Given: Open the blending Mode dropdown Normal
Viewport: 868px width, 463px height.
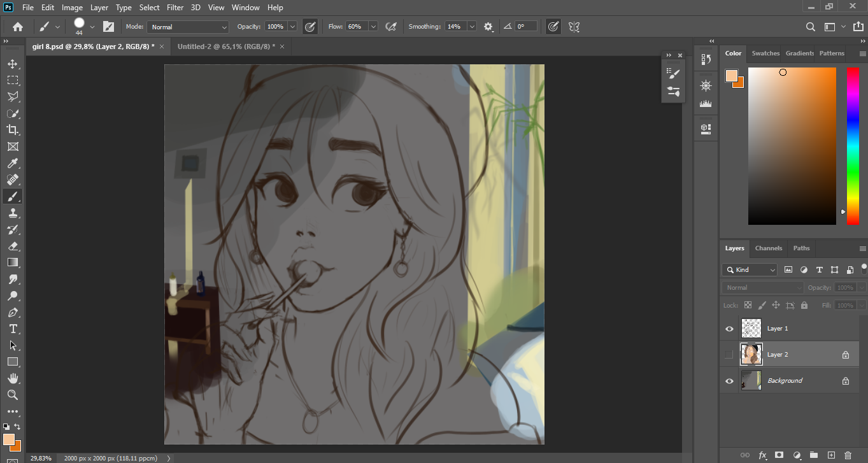Looking at the screenshot, I should pos(188,27).
